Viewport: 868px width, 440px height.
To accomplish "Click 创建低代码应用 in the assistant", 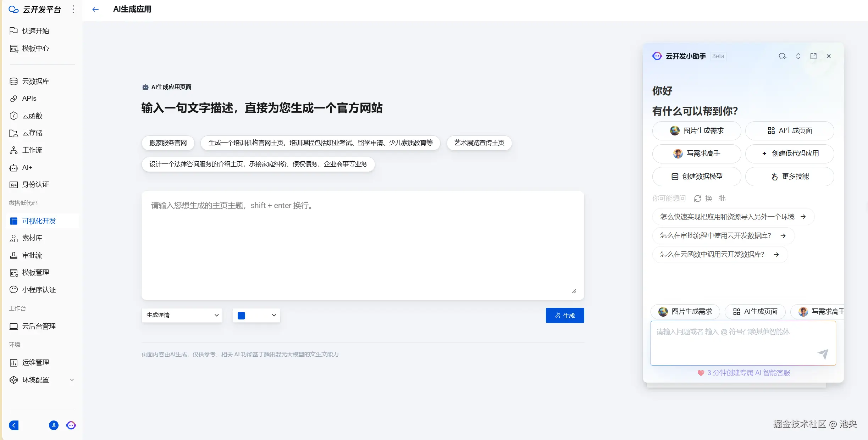I will (790, 154).
